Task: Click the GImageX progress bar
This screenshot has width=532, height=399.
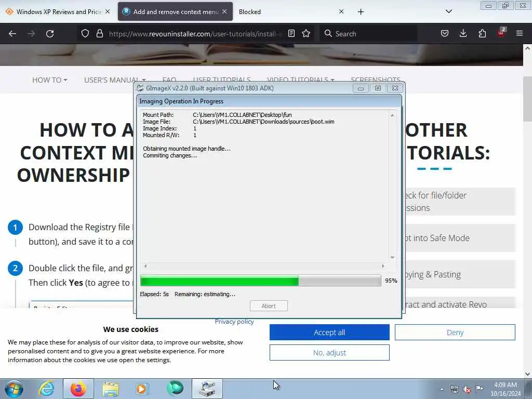Action: (261, 281)
